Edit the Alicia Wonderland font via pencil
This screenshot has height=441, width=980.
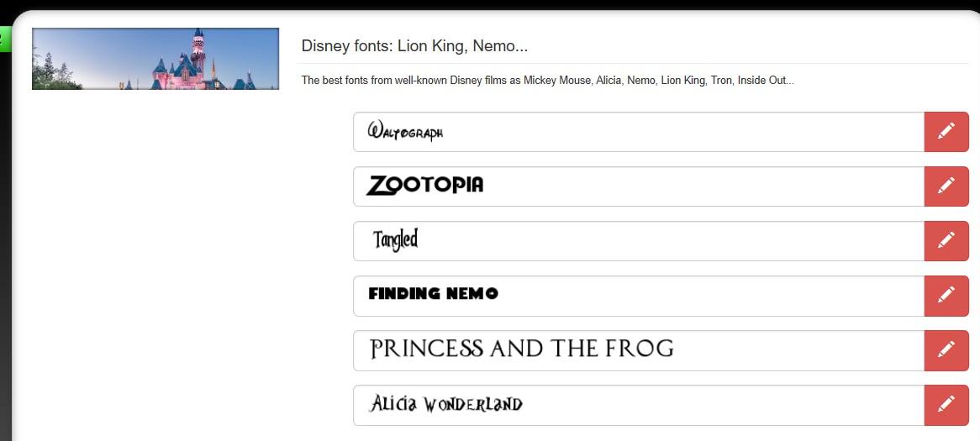(946, 405)
